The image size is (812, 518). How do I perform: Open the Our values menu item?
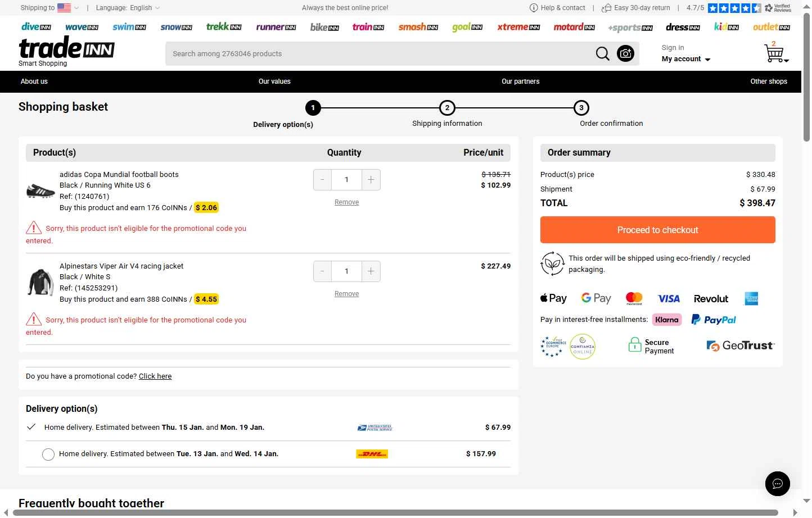[274, 81]
